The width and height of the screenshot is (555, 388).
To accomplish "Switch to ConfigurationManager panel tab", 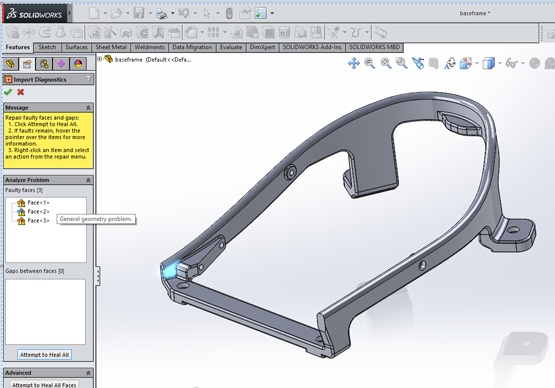I will point(44,64).
